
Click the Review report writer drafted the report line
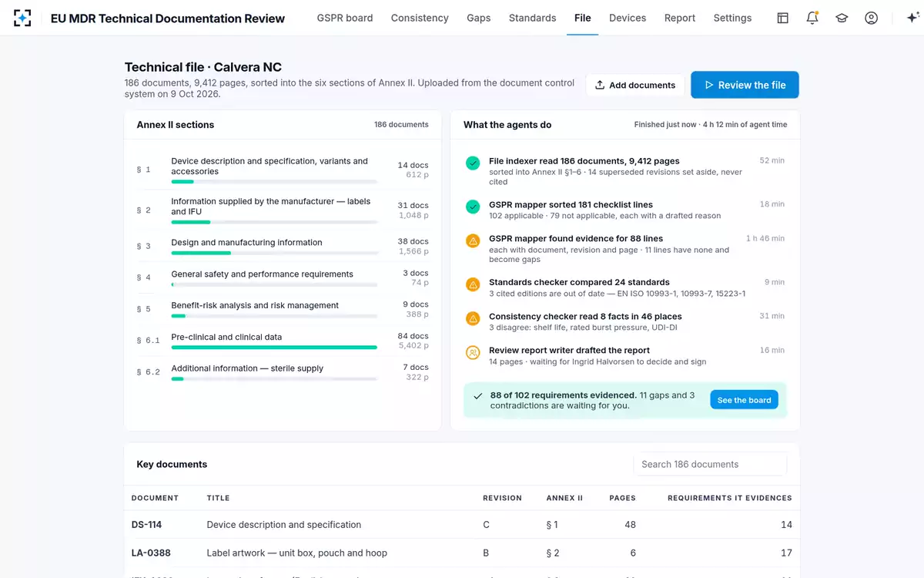[x=569, y=350]
